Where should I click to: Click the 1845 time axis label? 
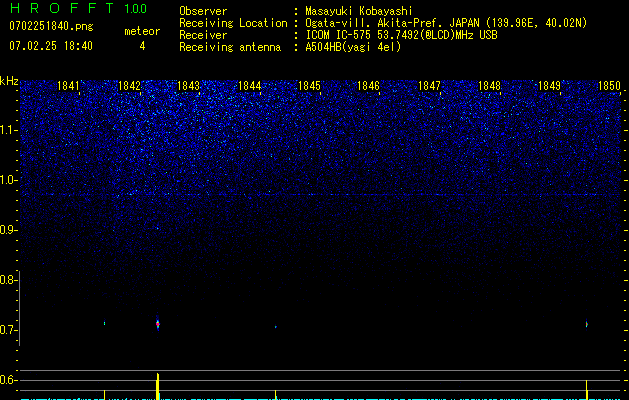click(309, 86)
